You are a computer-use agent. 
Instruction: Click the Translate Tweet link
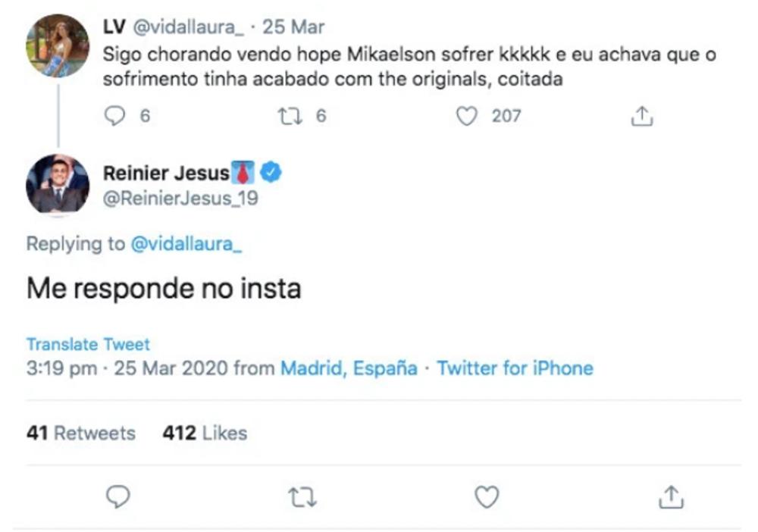88,344
